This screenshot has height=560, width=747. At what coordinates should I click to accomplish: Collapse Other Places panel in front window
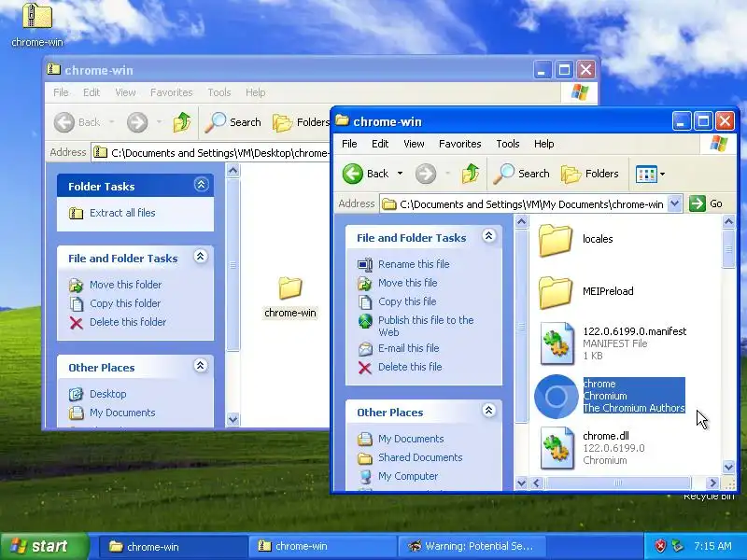(x=488, y=411)
